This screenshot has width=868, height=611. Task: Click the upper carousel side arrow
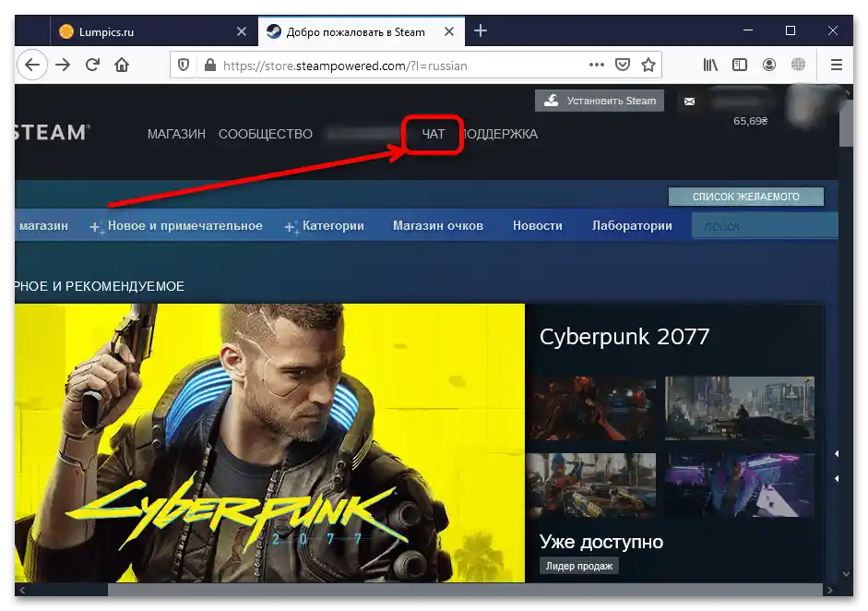click(x=837, y=454)
